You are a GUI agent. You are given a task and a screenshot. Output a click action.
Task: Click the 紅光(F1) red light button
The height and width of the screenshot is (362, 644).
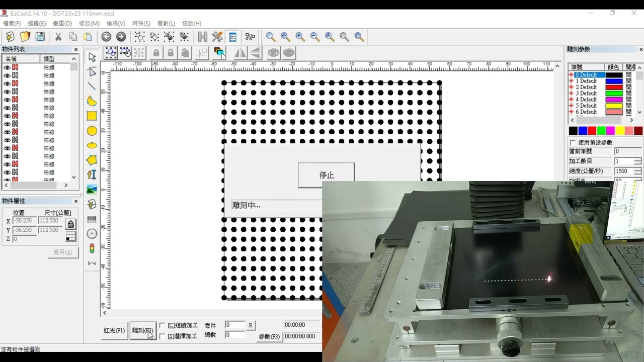click(x=114, y=331)
